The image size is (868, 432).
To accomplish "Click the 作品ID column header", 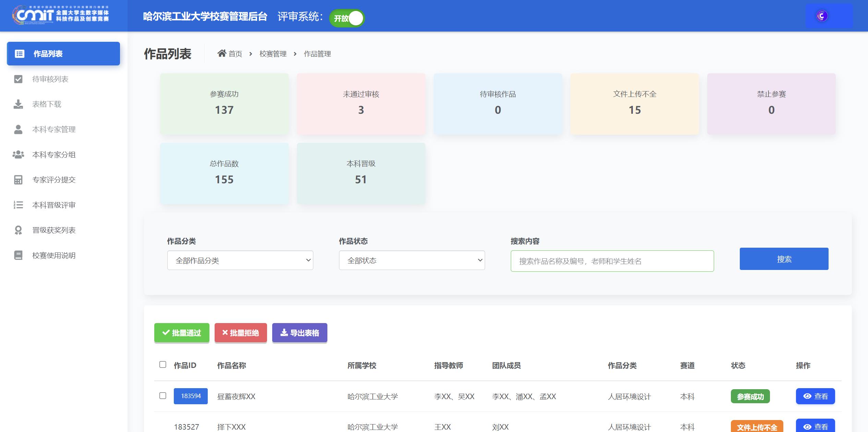I will (185, 366).
